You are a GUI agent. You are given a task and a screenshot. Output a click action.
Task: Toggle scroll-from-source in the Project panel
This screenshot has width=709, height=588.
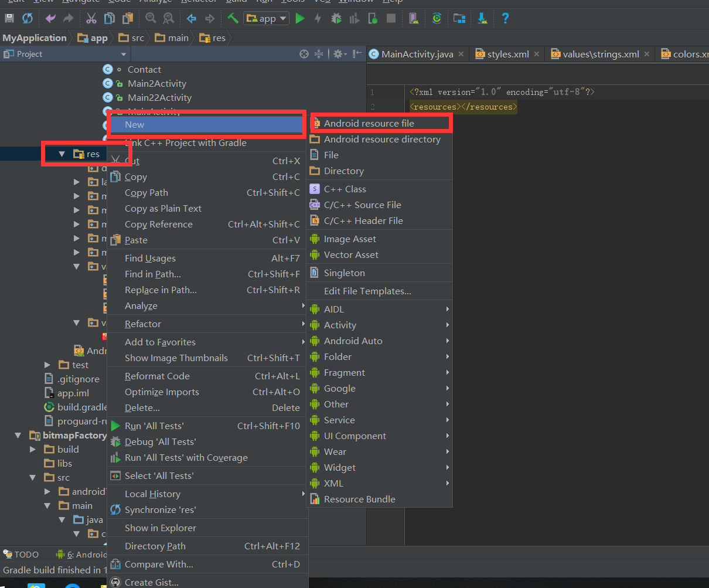tap(304, 54)
